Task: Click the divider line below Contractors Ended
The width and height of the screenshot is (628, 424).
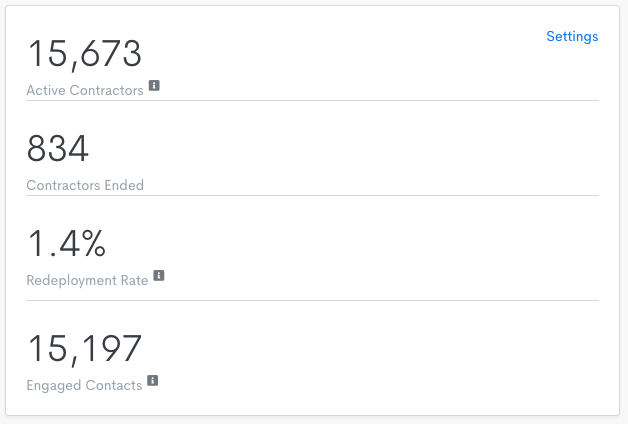Action: tap(312, 195)
